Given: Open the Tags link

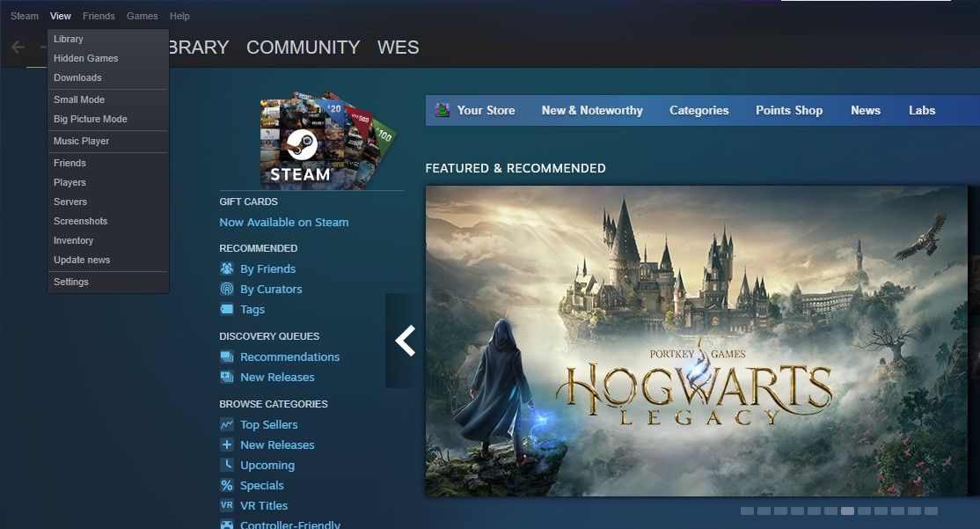Looking at the screenshot, I should tap(252, 310).
